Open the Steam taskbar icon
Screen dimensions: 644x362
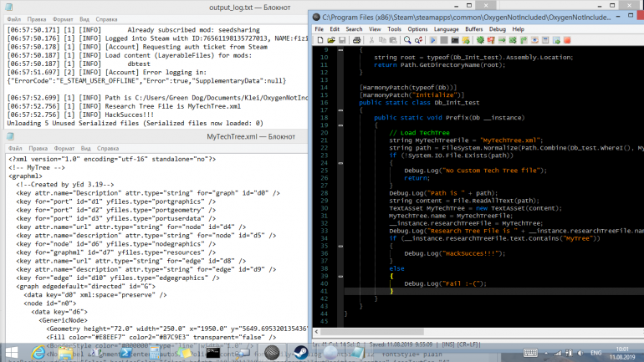pos(300,353)
